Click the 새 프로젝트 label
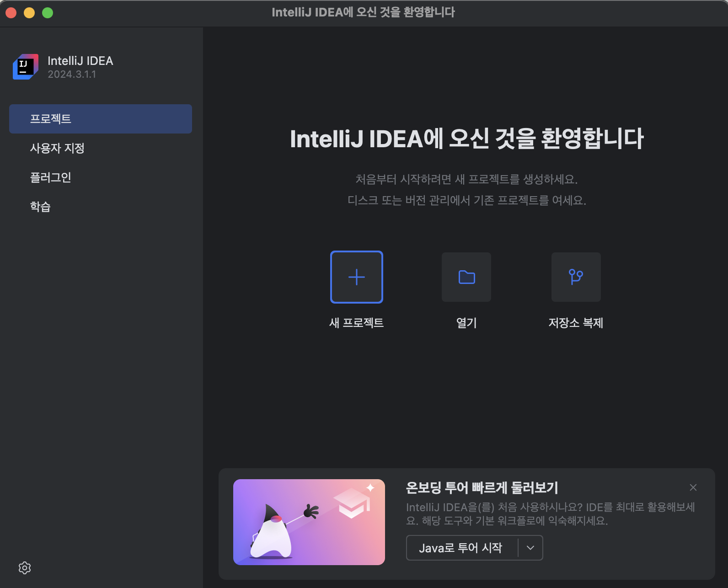 [357, 323]
